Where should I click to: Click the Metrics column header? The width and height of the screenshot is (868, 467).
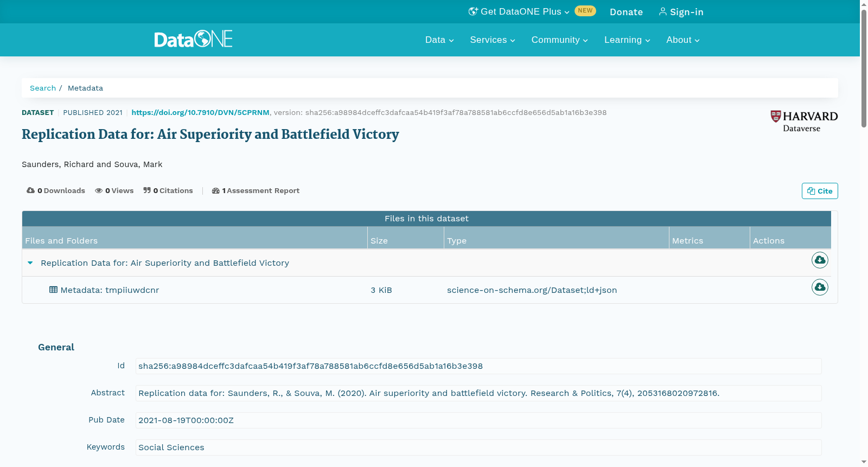710,238
